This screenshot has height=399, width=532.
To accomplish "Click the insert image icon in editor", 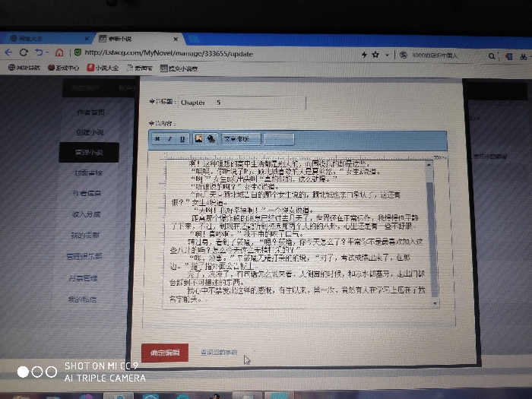I will click(198, 139).
